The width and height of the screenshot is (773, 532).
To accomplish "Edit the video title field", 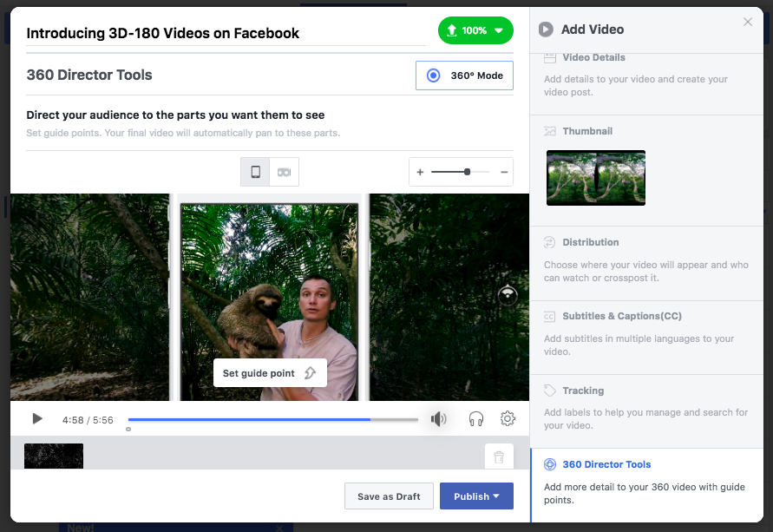I will coord(226,33).
